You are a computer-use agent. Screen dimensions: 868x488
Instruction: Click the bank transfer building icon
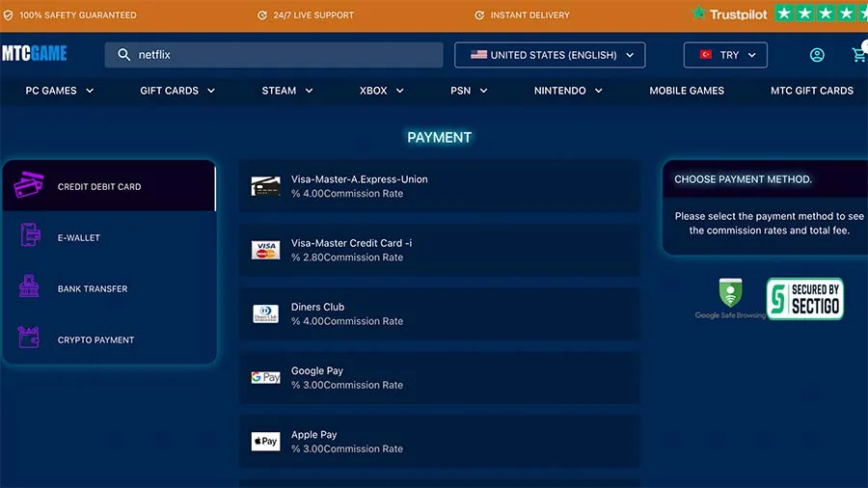pos(29,286)
